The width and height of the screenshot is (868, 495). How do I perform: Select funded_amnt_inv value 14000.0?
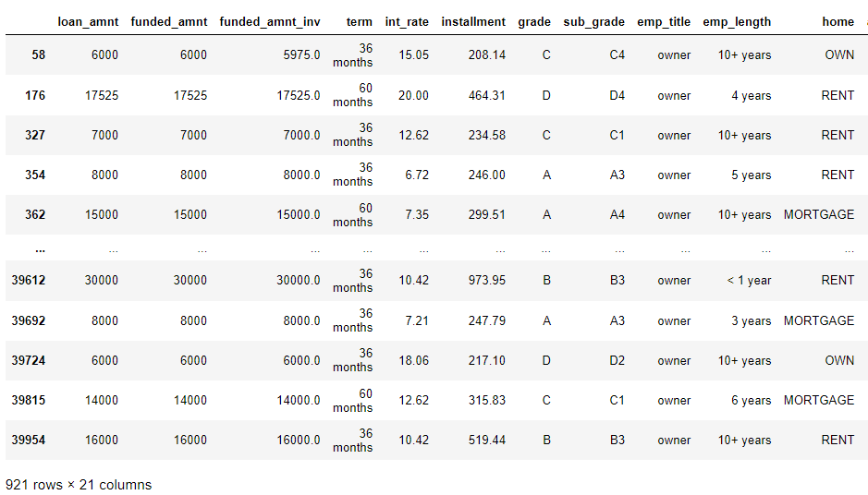299,401
